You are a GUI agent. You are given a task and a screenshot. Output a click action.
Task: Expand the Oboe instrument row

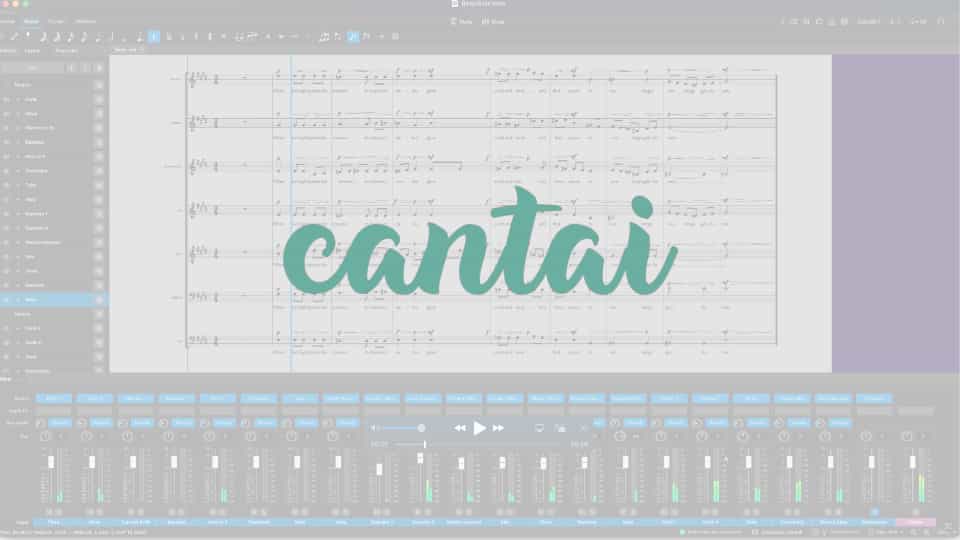[x=18, y=114]
